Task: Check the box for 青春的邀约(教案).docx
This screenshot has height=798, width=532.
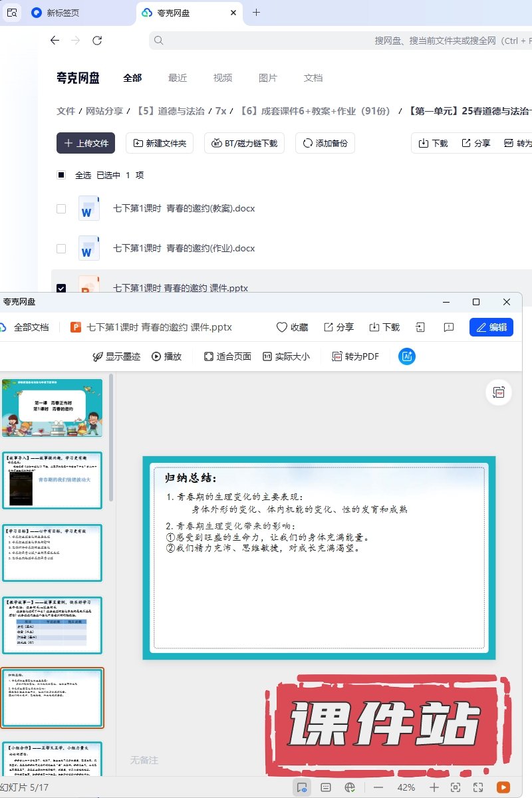Action: [61, 209]
